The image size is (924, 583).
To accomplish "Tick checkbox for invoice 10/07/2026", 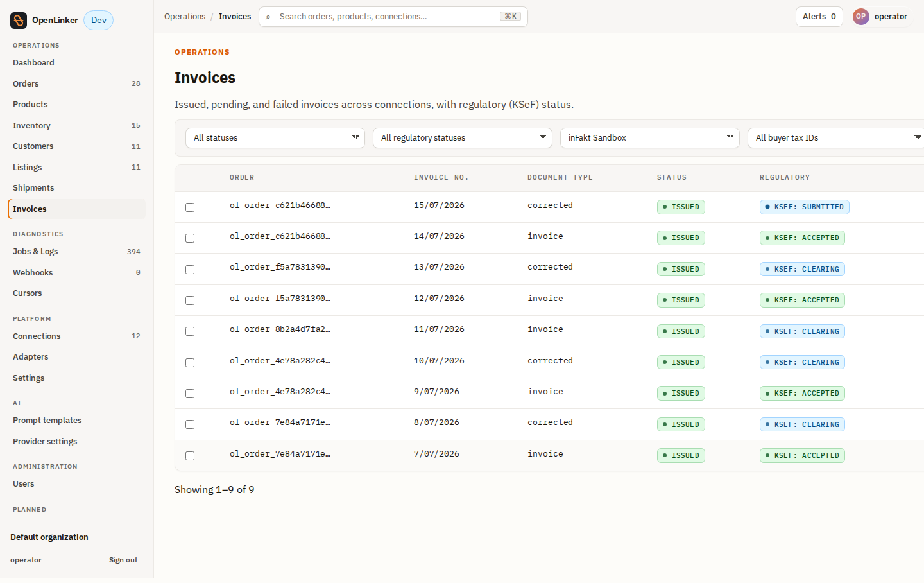I will [x=190, y=363].
